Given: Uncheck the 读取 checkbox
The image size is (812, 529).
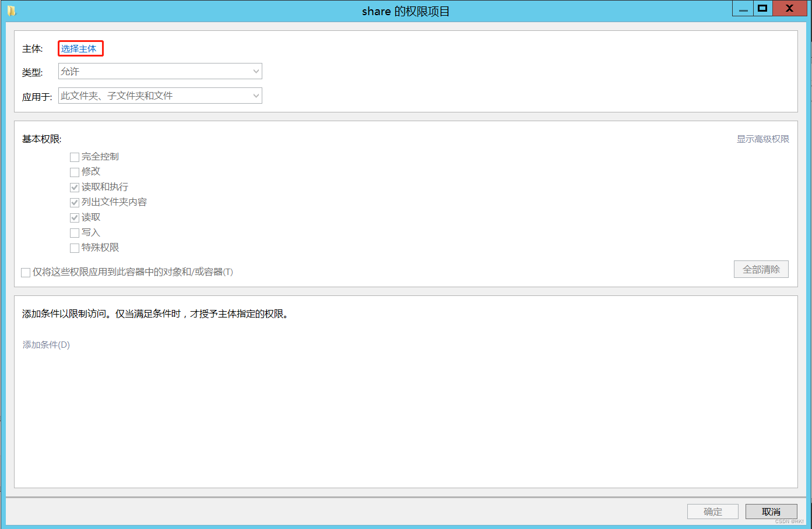Looking at the screenshot, I should tap(75, 217).
